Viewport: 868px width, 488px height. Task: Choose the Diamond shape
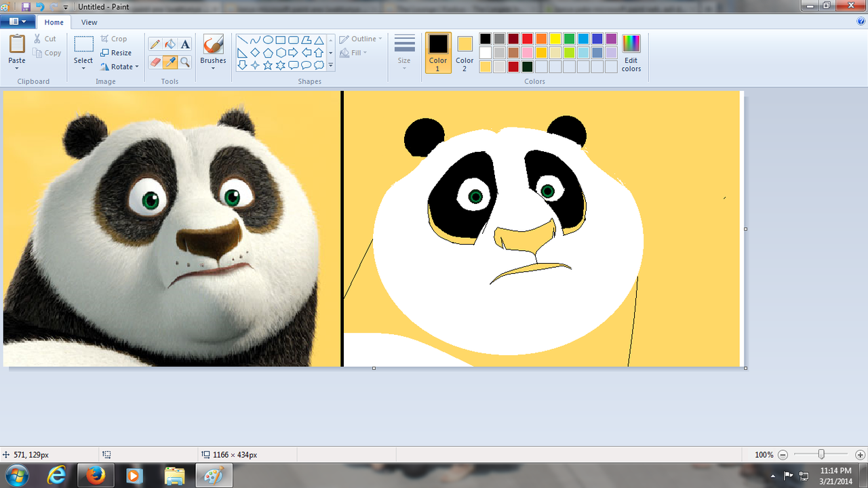pos(255,53)
